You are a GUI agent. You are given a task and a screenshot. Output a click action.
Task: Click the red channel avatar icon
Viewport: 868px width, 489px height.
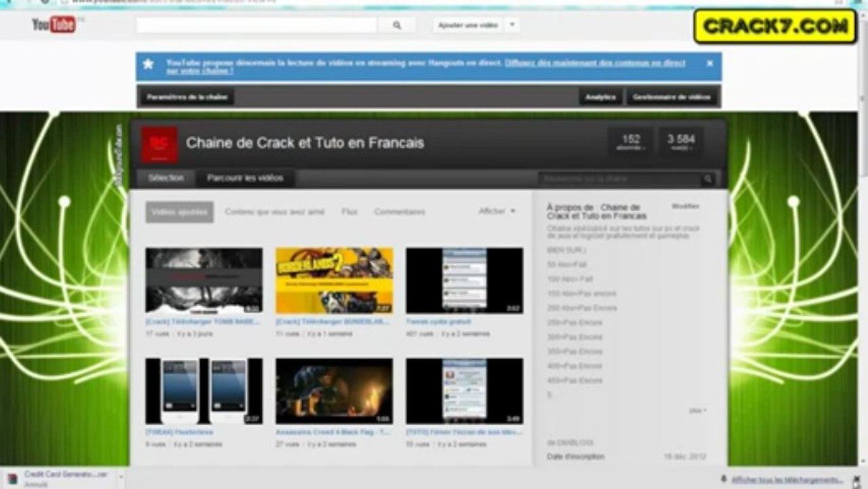tap(159, 143)
